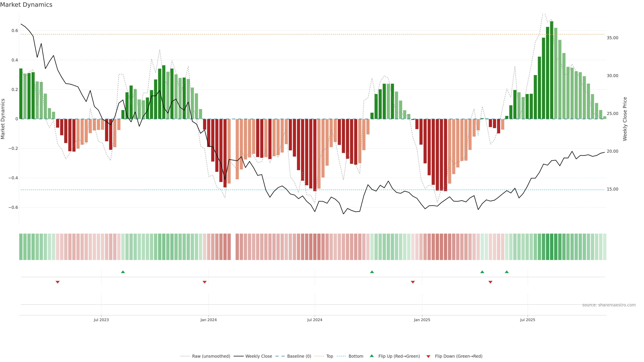This screenshot has width=644, height=362.
Task: Toggle the Bottom legend entry
Action: click(x=356, y=356)
